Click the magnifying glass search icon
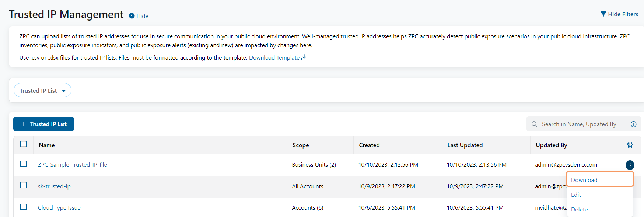Viewport: 644px width, 217px height. point(534,124)
